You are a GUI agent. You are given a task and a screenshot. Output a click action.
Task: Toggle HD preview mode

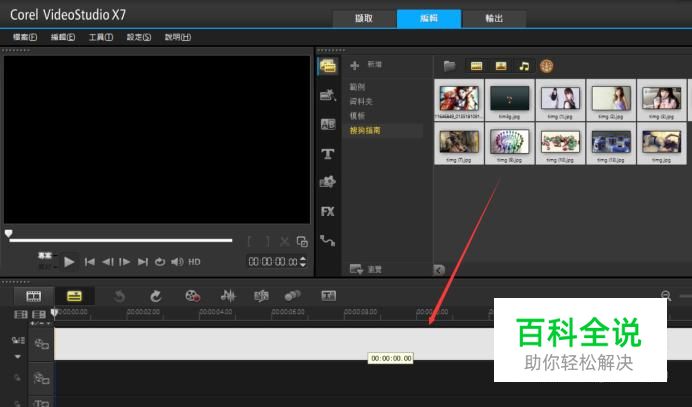194,262
